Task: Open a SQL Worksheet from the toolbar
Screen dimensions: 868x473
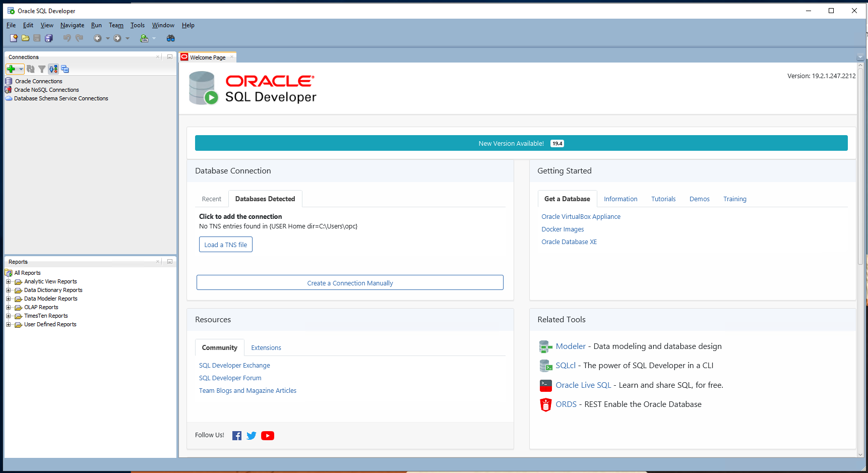Action: (x=144, y=38)
